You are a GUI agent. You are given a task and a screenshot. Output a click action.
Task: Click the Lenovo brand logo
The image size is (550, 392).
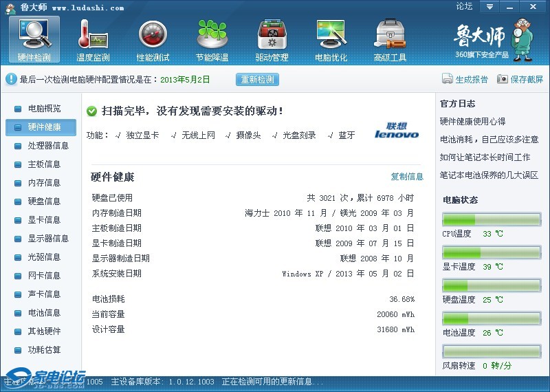tap(397, 131)
